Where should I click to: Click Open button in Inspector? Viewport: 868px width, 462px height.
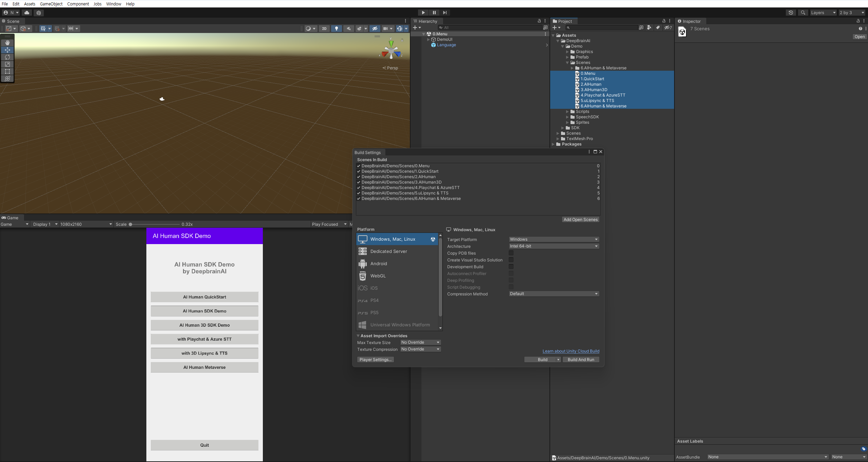point(860,37)
